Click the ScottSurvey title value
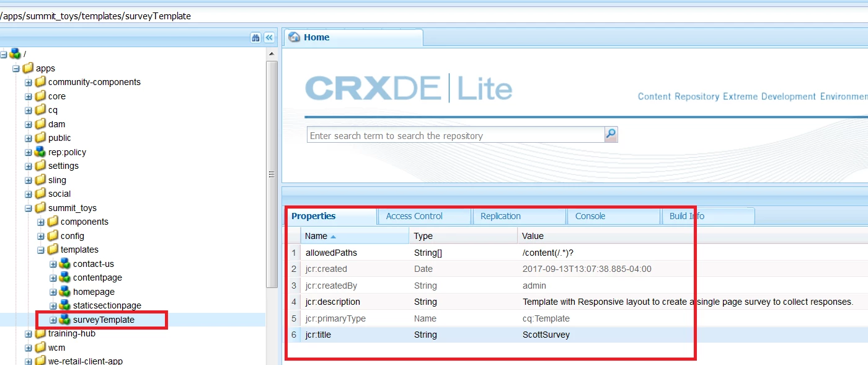Screen dimensions: 868x365 point(546,335)
